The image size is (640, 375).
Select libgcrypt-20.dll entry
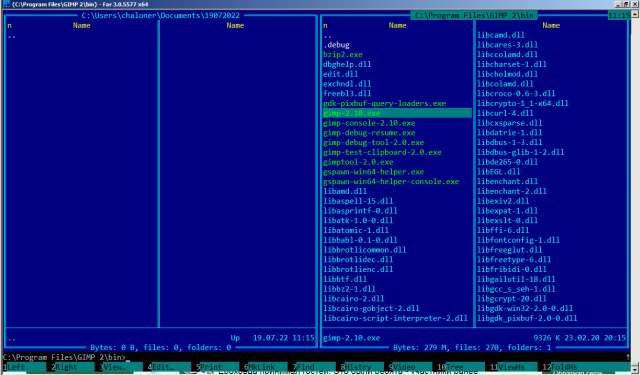tap(511, 299)
